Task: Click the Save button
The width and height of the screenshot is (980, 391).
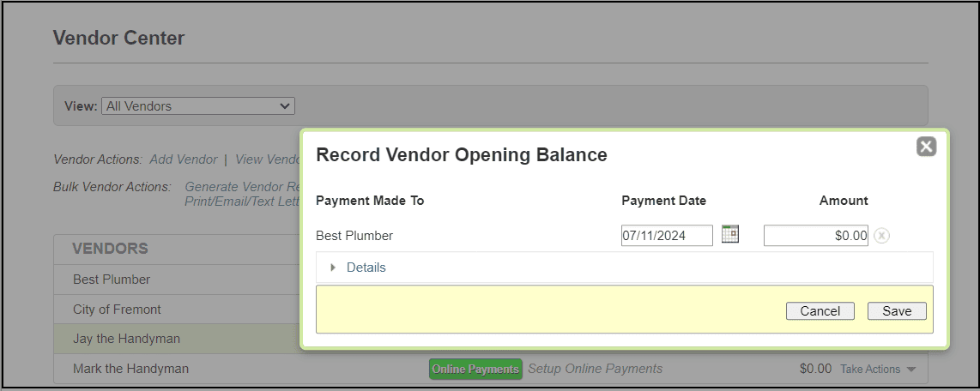Action: [x=896, y=311]
